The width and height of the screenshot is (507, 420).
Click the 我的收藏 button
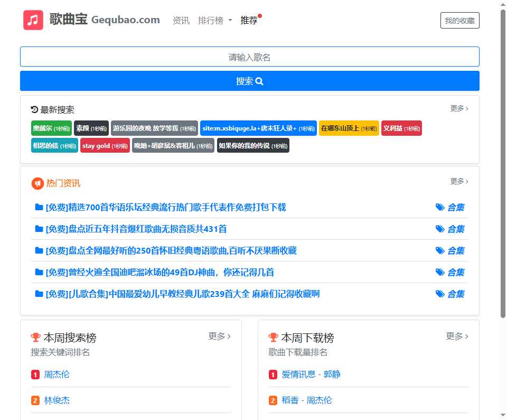coord(459,20)
